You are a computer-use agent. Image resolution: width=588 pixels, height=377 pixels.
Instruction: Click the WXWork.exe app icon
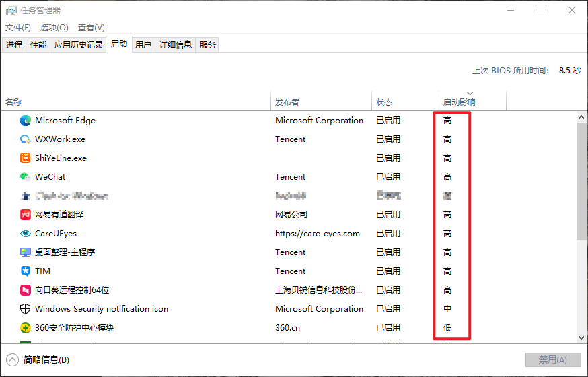coord(25,139)
